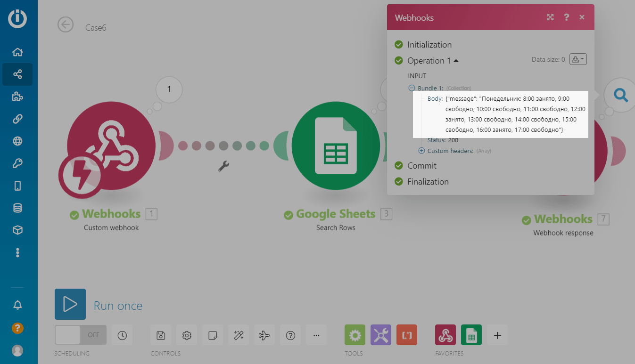Open schedule settings clock icon
Image resolution: width=635 pixels, height=364 pixels.
pos(122,335)
